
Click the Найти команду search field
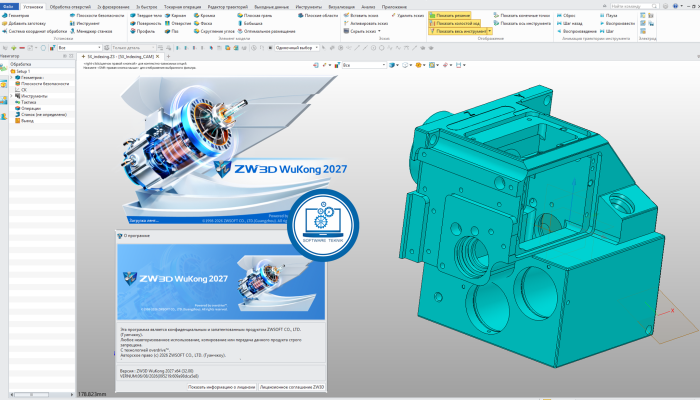coord(633,6)
